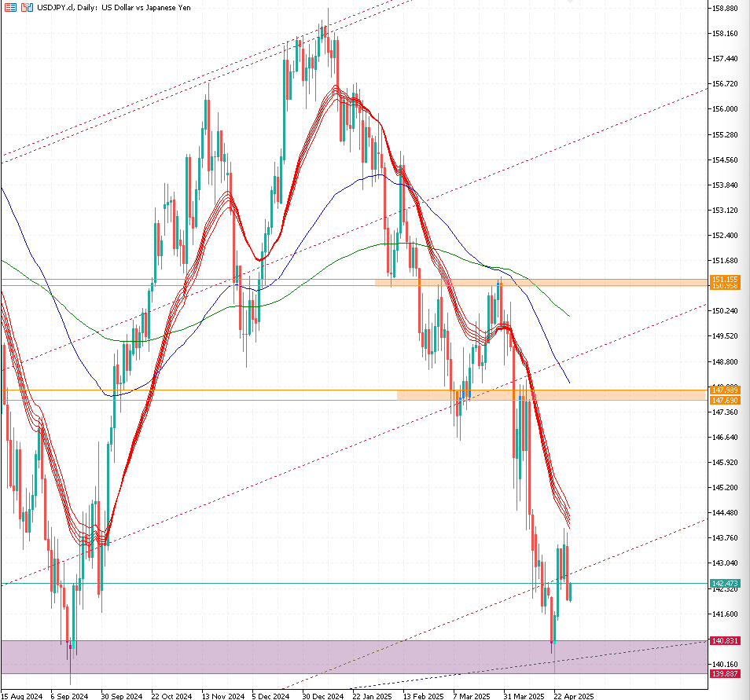750x700 pixels.
Task: Click the 7 Mar 2025 date label
Action: [472, 696]
